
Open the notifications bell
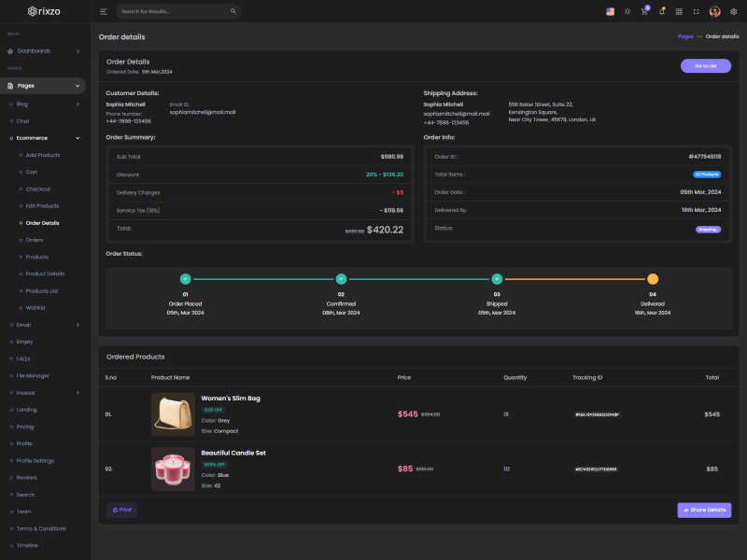(661, 11)
